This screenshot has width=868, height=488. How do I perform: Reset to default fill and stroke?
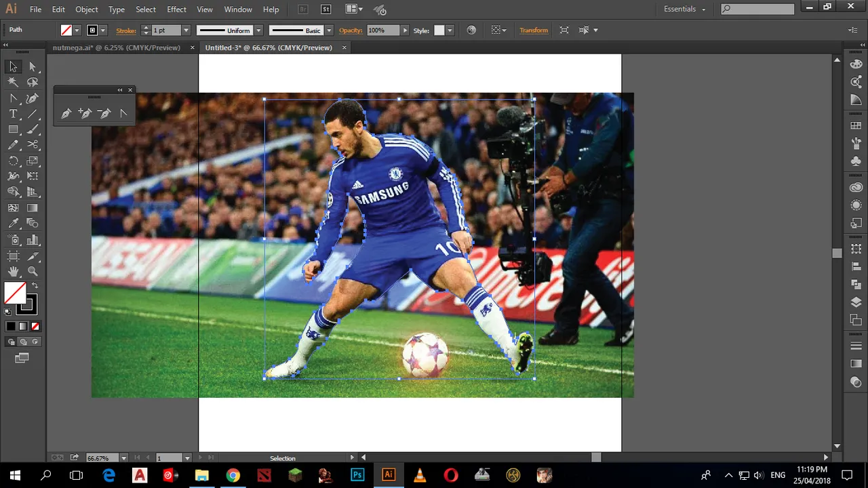click(x=8, y=312)
